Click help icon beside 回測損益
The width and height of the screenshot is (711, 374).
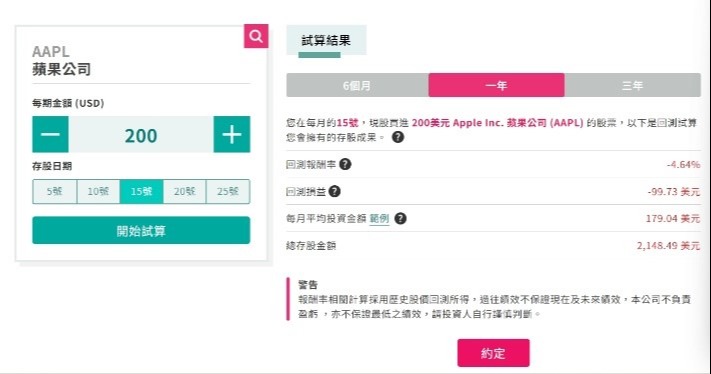335,191
